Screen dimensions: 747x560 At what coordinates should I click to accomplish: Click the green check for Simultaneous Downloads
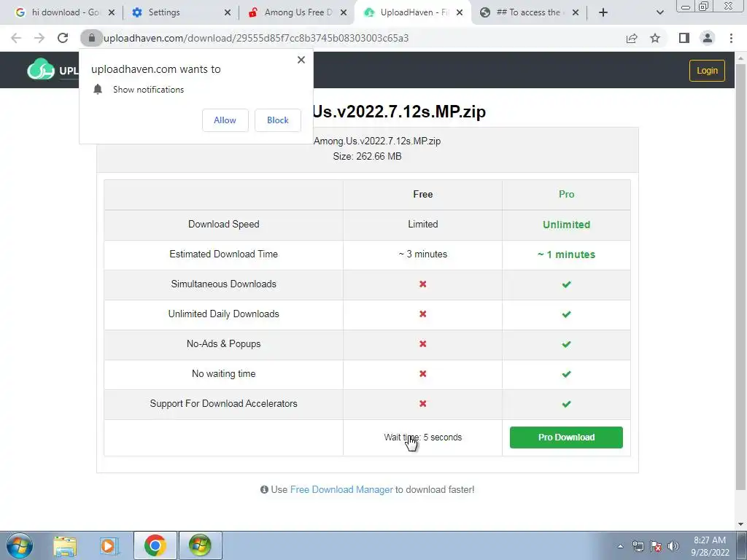click(x=566, y=284)
